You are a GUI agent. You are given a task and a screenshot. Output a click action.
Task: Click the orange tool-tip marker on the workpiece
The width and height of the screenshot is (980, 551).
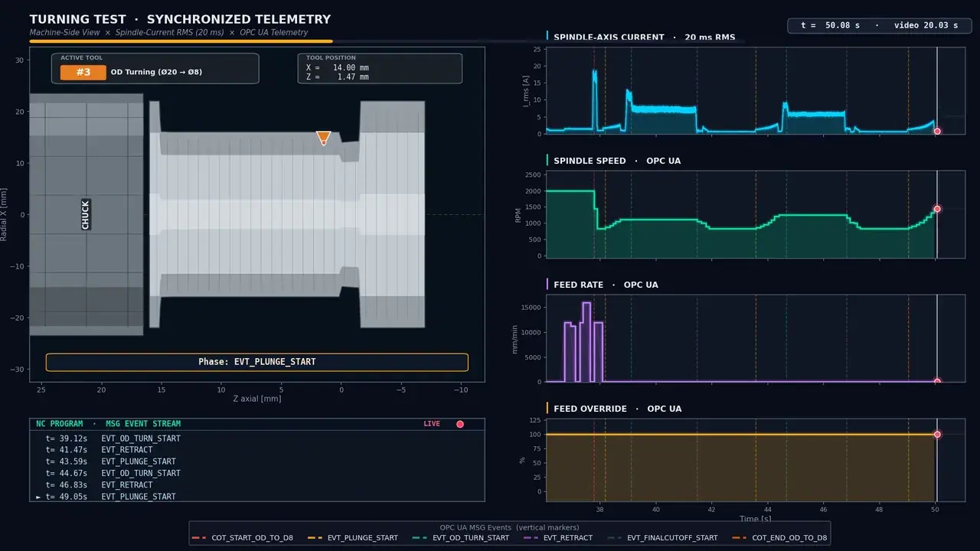tap(323, 138)
